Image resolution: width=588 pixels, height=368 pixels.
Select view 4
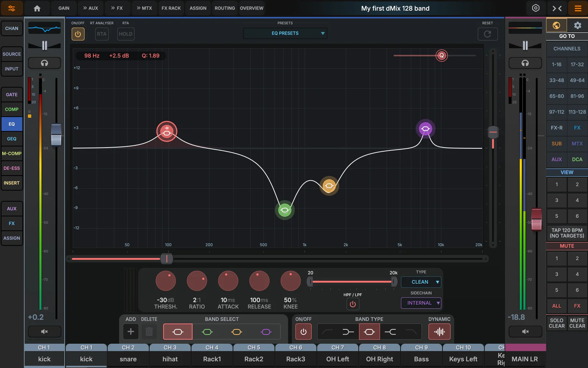pyautogui.click(x=577, y=200)
